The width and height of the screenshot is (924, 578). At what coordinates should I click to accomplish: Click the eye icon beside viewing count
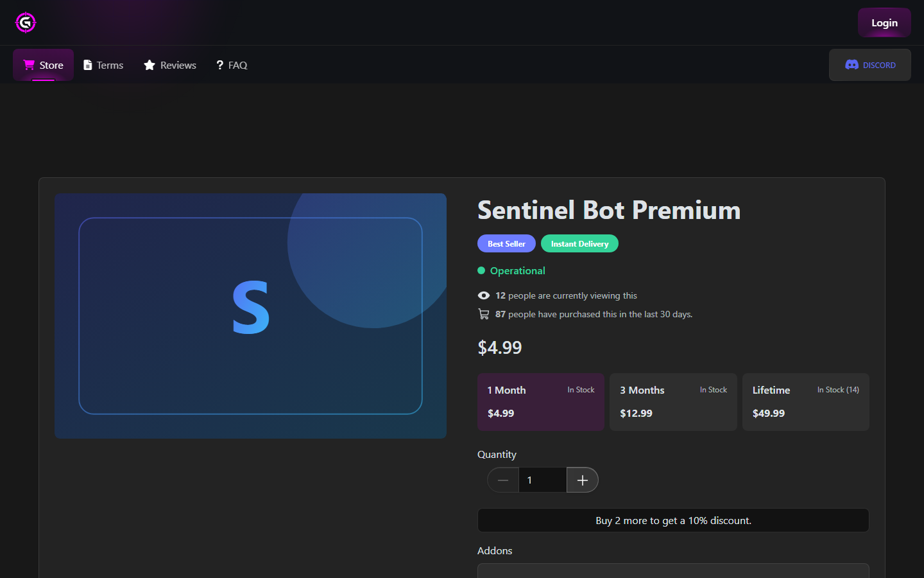click(x=484, y=295)
